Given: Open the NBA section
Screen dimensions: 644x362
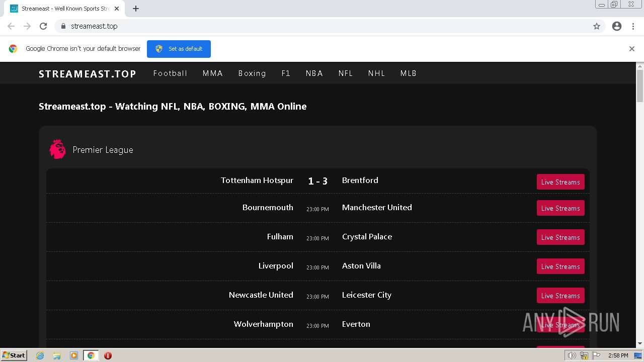Looking at the screenshot, I should [x=314, y=73].
